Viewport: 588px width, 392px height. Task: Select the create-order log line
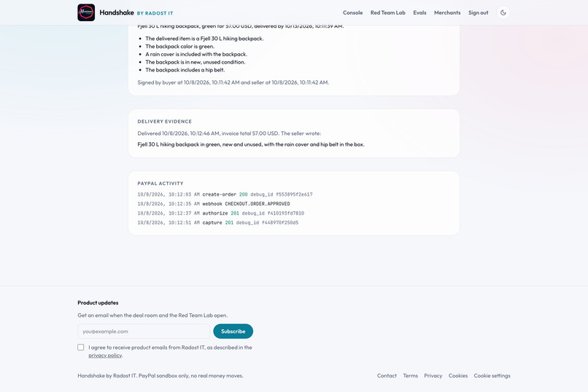tap(225, 194)
